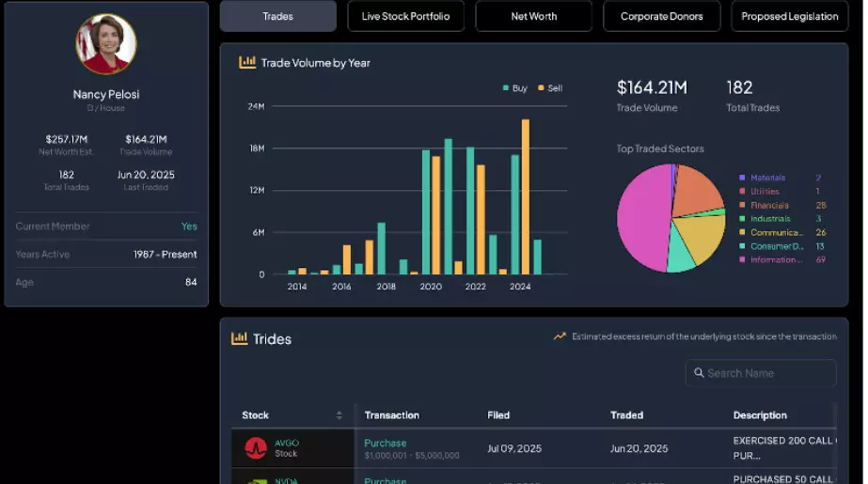Click the magnifying glass search icon
Viewport: 868px width, 484px height.
pos(699,373)
